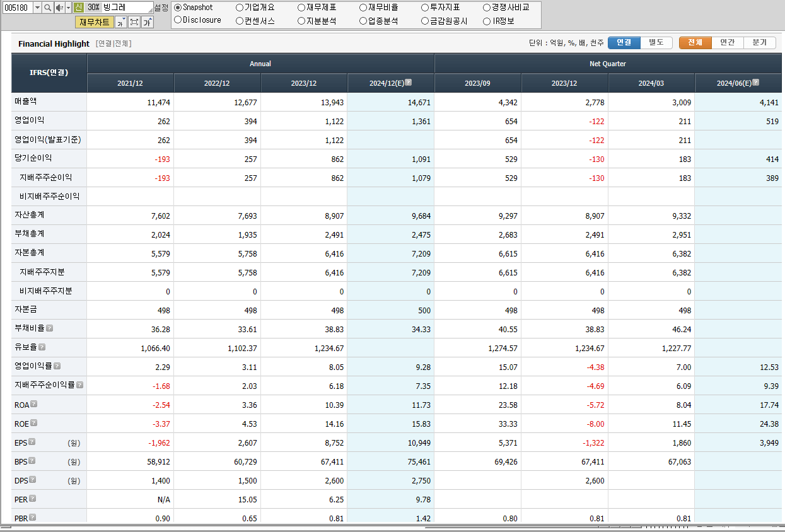Click the 2023/09 column header
The image size is (785, 532).
point(477,83)
